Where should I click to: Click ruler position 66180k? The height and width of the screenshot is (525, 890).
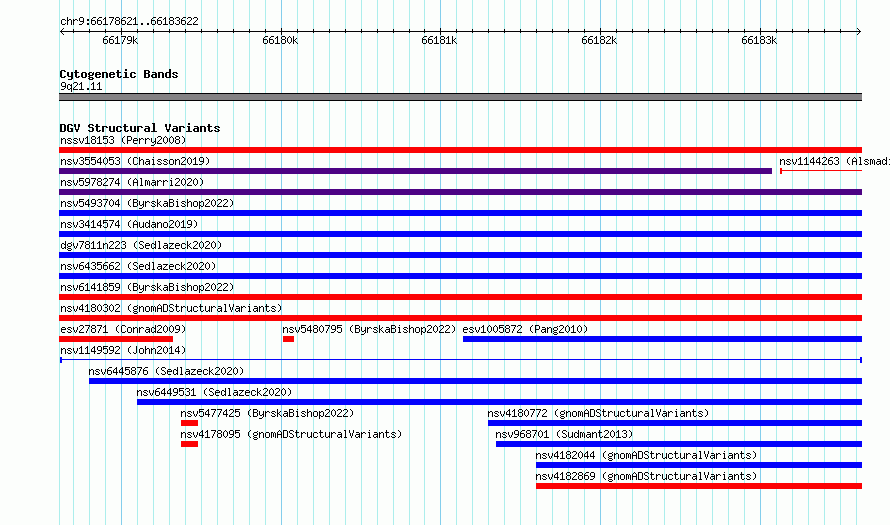(x=280, y=40)
